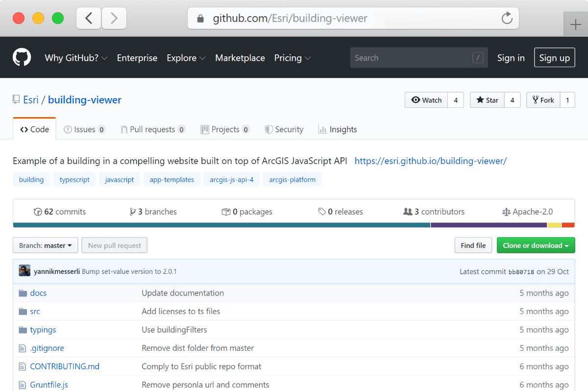Open the watchers count next to Watch
Screen dimensions: 588x391
[x=456, y=100]
